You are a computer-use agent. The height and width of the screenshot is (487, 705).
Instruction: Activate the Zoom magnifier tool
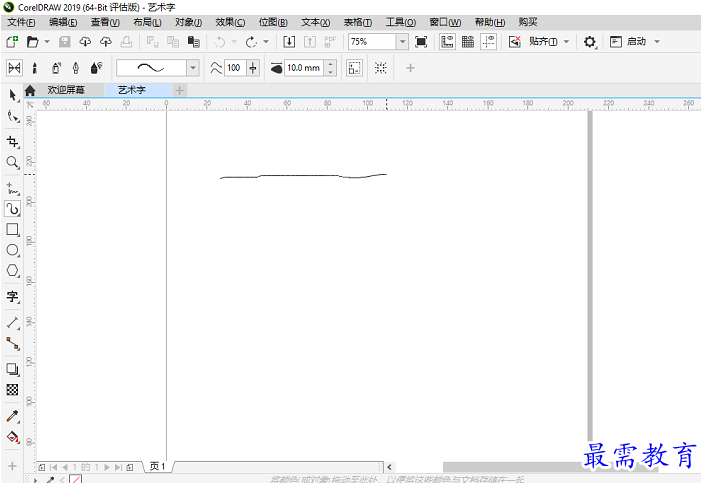click(x=13, y=162)
